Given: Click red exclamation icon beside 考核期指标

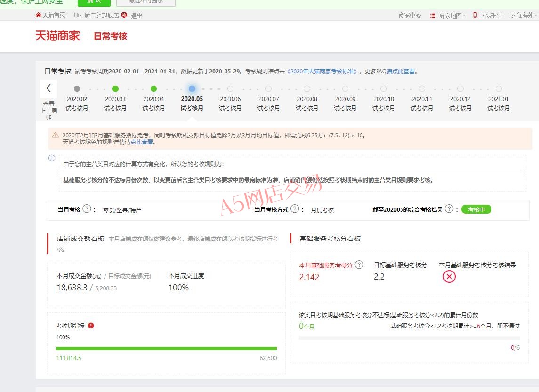Looking at the screenshot, I should click(91, 325).
